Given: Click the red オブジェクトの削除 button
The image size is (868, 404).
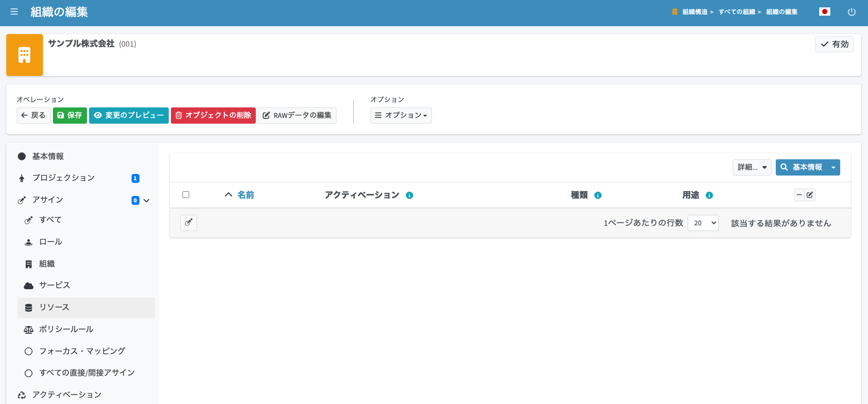Looking at the screenshot, I should 213,115.
